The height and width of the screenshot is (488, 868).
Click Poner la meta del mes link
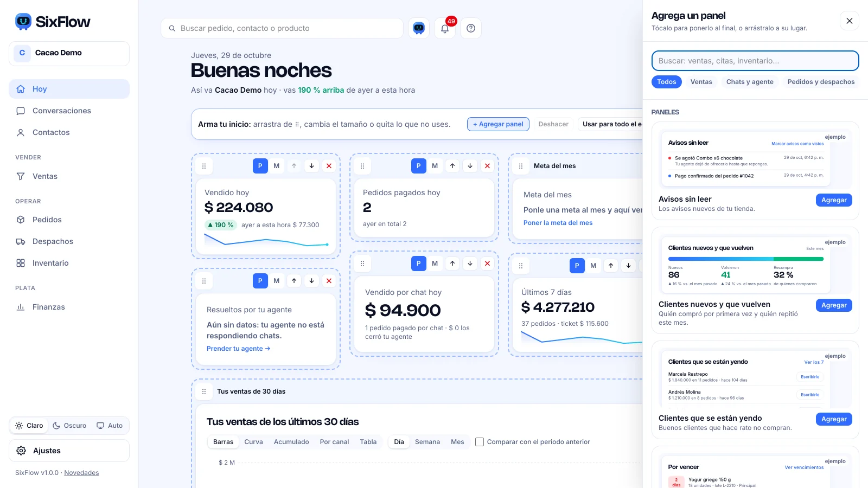(558, 223)
